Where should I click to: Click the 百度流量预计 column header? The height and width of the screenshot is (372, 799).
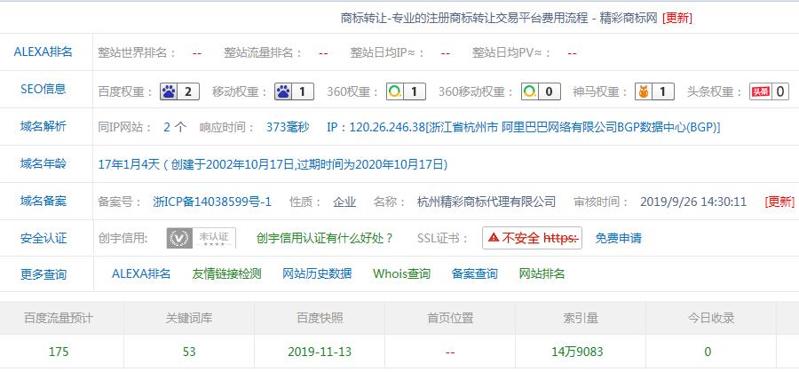point(59,318)
